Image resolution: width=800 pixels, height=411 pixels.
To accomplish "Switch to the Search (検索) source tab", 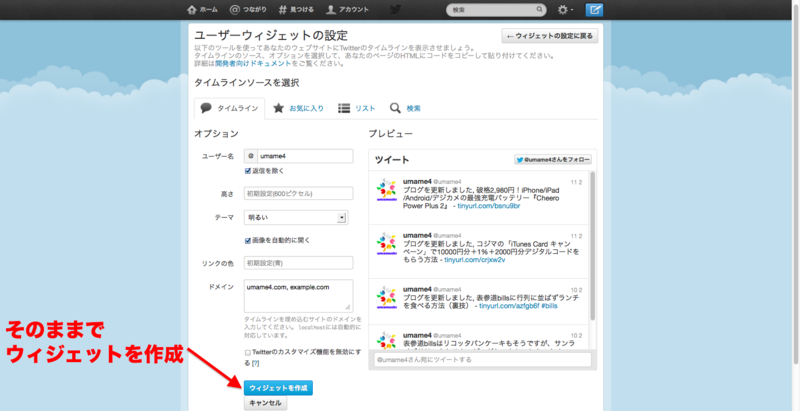I will [x=406, y=108].
